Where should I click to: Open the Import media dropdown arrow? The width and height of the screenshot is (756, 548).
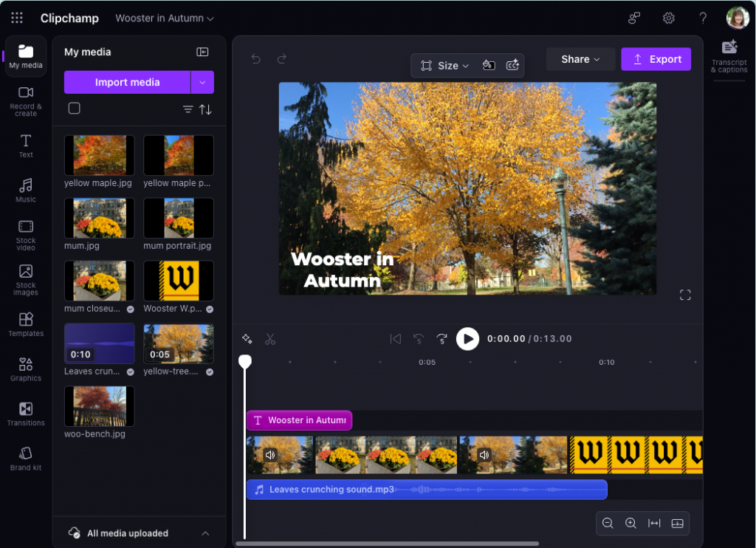coord(202,82)
